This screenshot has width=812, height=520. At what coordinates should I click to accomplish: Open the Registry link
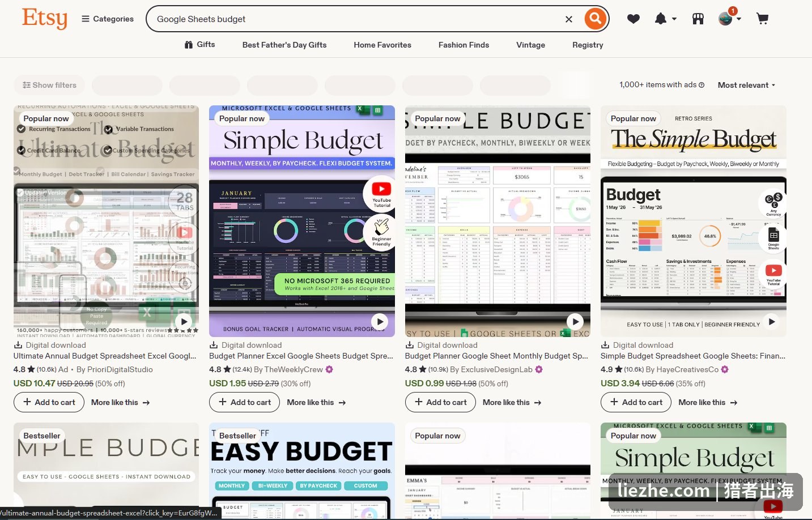coord(588,45)
